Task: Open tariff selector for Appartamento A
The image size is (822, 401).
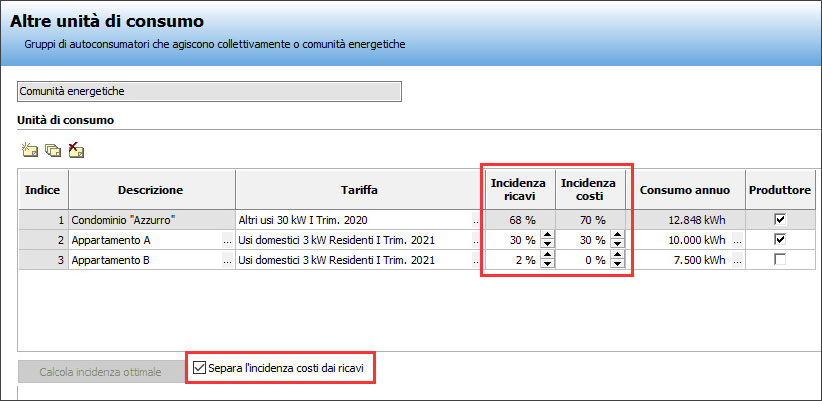Action: [475, 240]
